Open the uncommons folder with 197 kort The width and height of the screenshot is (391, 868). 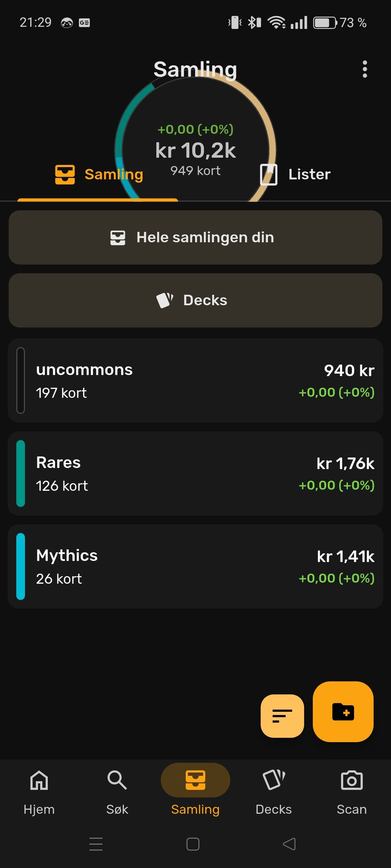(x=195, y=380)
